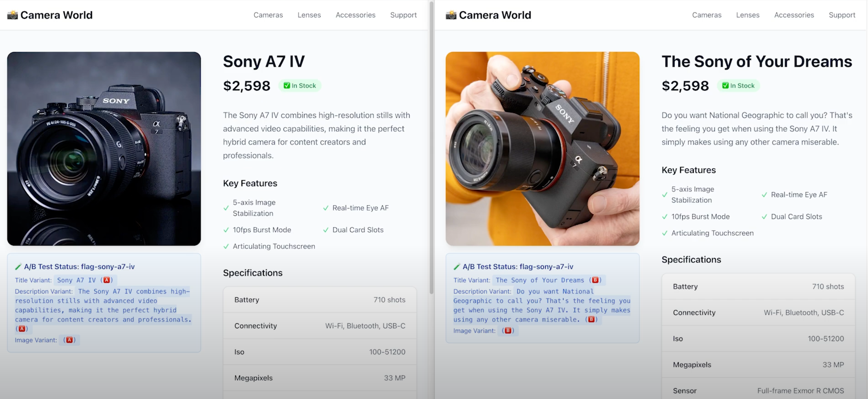Click the handheld Sony camera photo with yellow jacket
This screenshot has width=868, height=399.
542,149
